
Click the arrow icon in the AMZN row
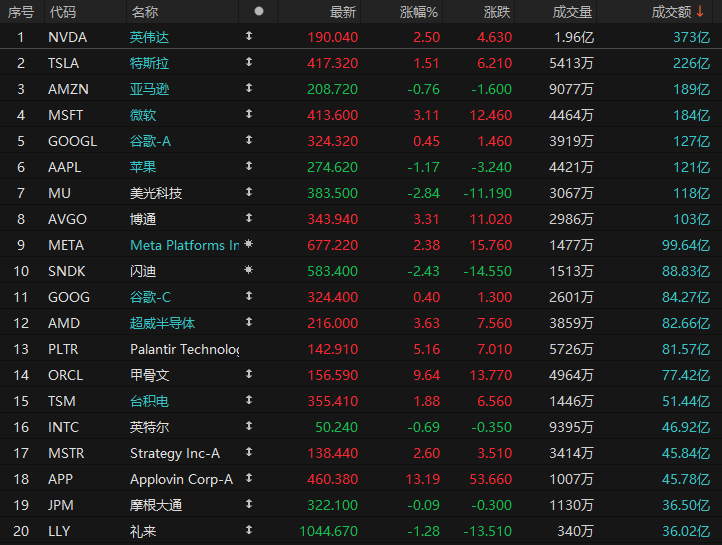[x=249, y=88]
